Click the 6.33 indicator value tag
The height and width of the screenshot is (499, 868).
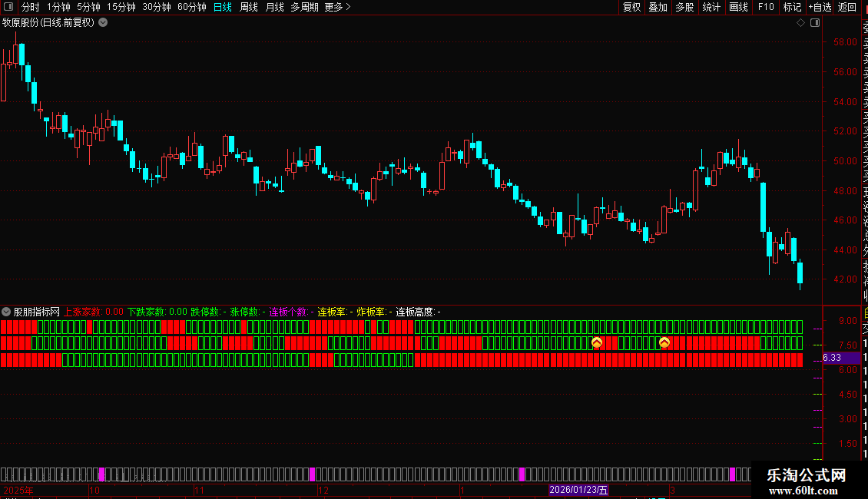coord(841,358)
